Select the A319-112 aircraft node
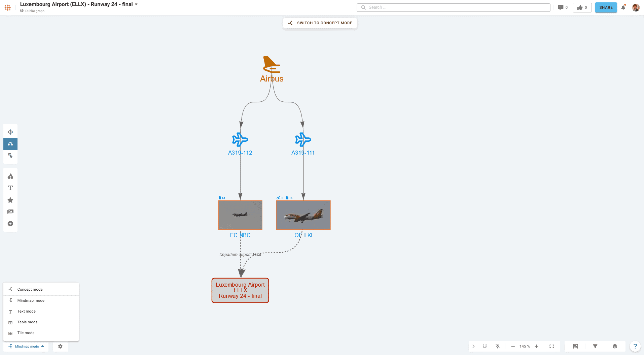Viewport: 644px width, 355px height. [x=240, y=144]
